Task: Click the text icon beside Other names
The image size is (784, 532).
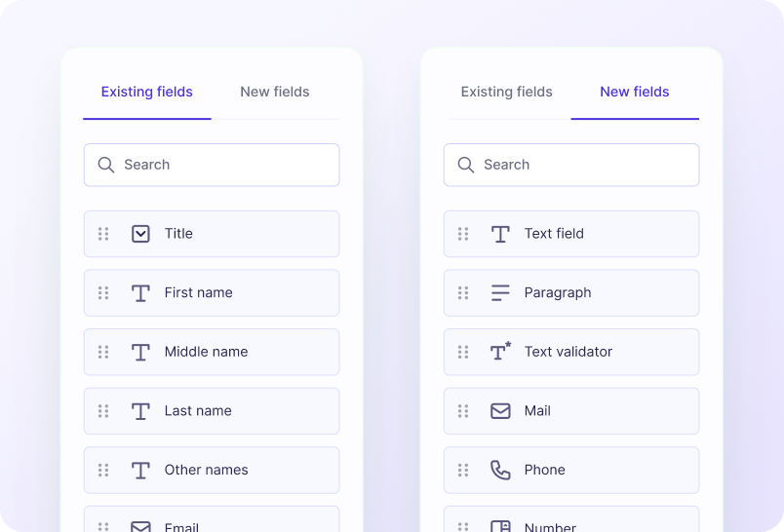Action: click(140, 471)
